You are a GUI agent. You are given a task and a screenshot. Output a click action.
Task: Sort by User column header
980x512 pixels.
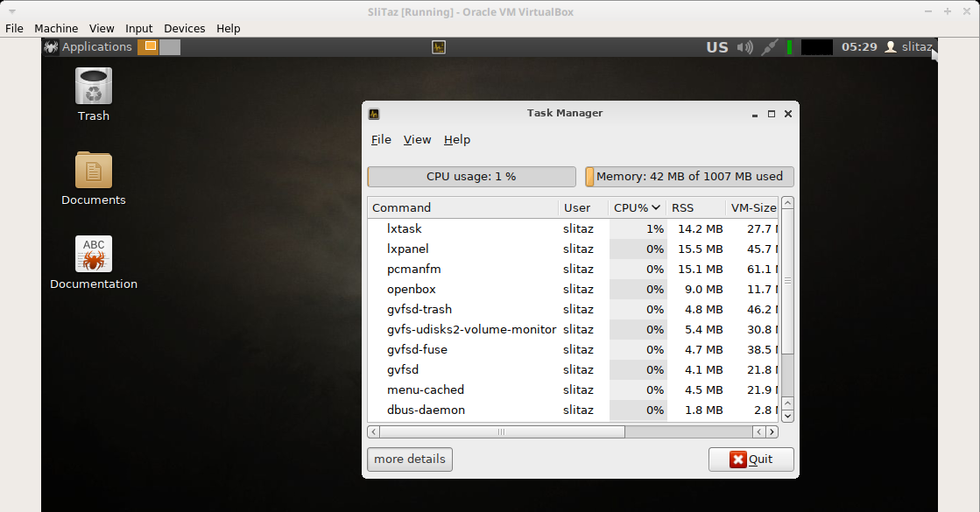(583, 208)
